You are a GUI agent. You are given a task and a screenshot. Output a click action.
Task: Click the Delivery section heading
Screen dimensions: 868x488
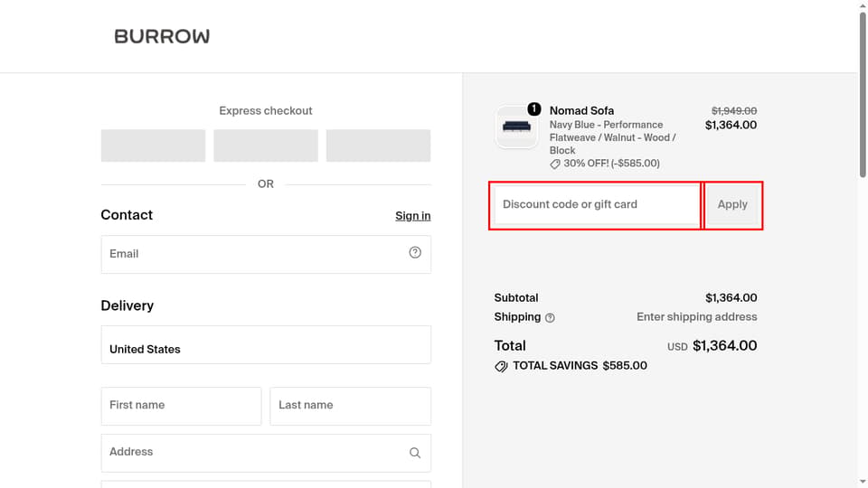[x=127, y=305]
